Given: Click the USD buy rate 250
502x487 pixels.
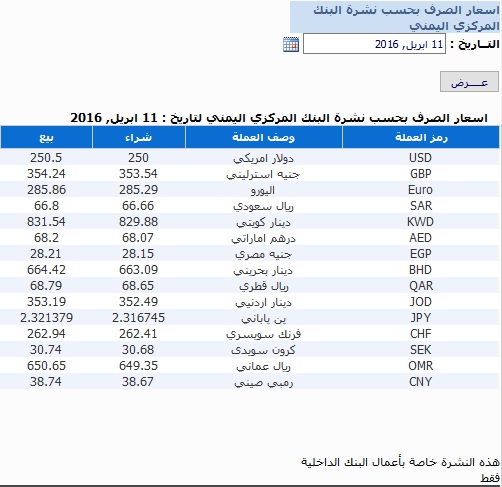Looking at the screenshot, I should coord(138,158).
